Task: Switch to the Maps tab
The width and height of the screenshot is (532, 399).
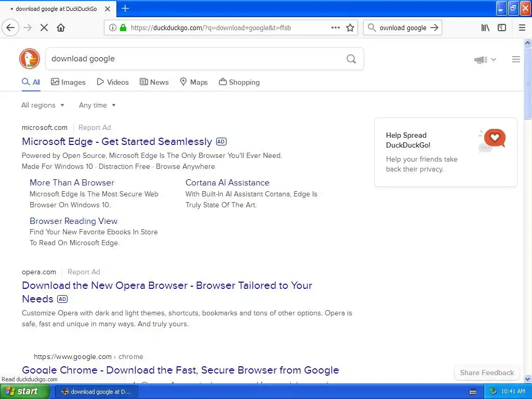Action: [194, 82]
